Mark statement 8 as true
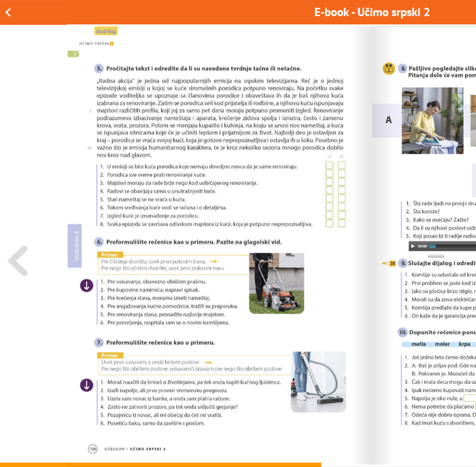This screenshot has width=476, height=467. pos(330,223)
